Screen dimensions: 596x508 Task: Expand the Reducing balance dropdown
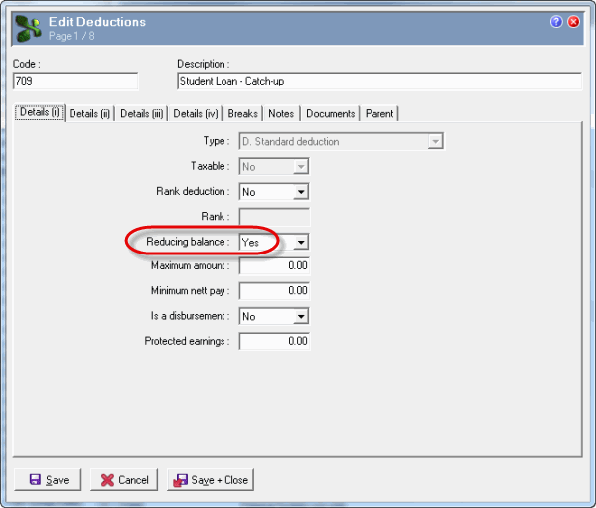click(x=274, y=242)
